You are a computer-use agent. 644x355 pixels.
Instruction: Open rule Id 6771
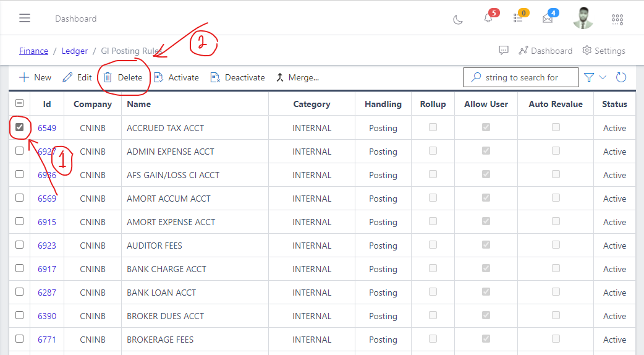(47, 340)
